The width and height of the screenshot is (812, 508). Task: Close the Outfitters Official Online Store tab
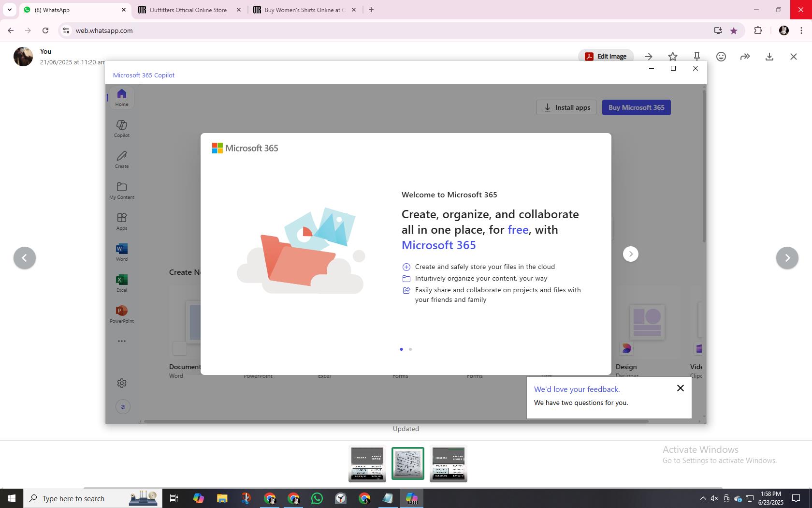click(239, 10)
